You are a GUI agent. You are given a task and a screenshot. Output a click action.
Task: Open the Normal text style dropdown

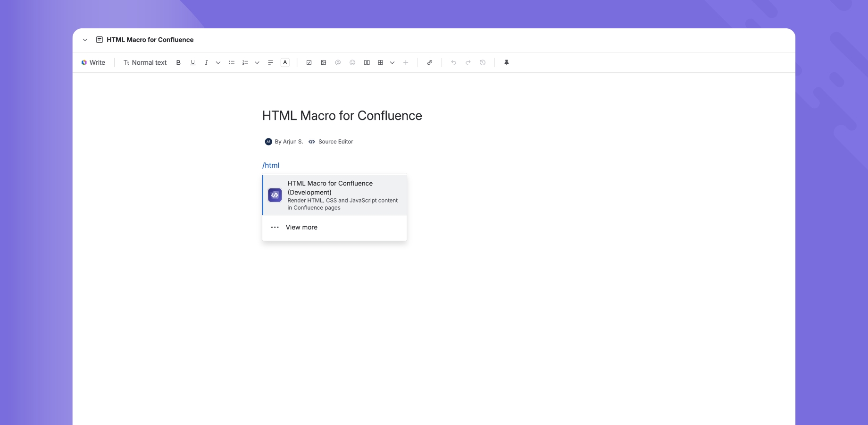(145, 62)
